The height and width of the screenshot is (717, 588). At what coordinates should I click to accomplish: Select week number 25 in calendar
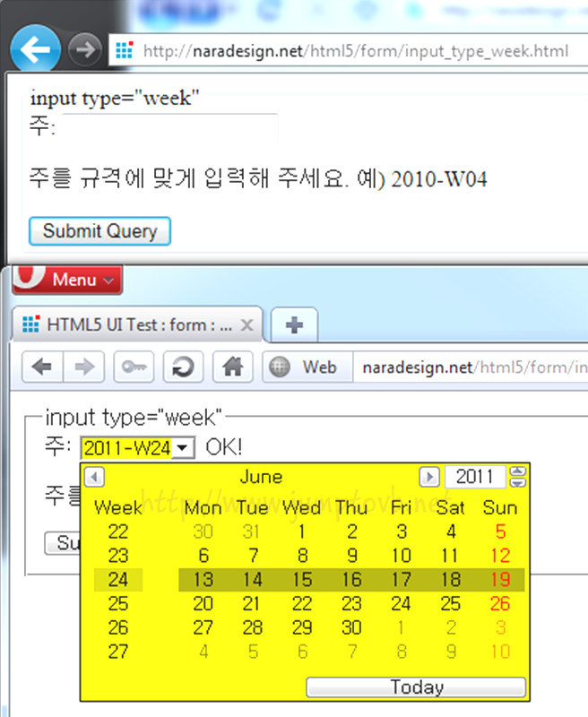point(118,603)
